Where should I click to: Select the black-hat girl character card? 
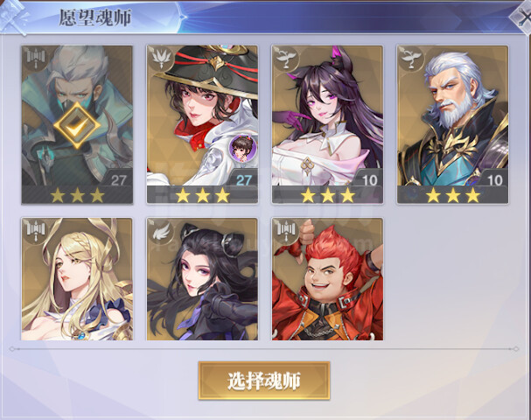pos(202,124)
